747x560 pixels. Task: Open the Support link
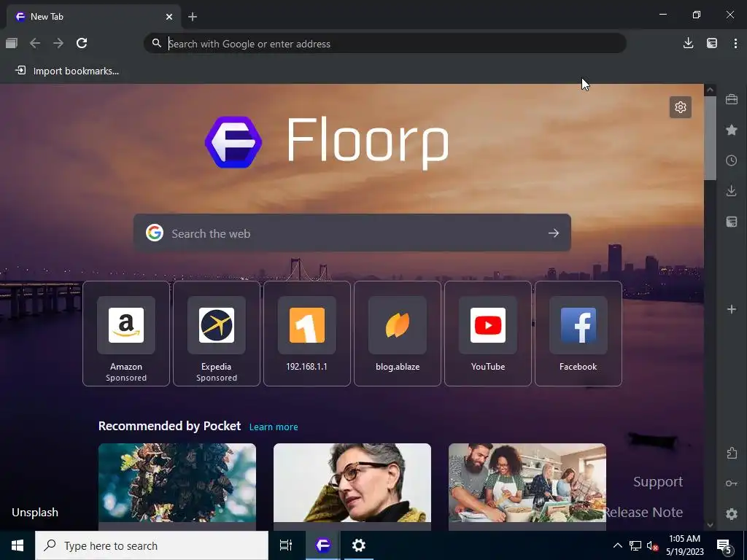pos(658,482)
